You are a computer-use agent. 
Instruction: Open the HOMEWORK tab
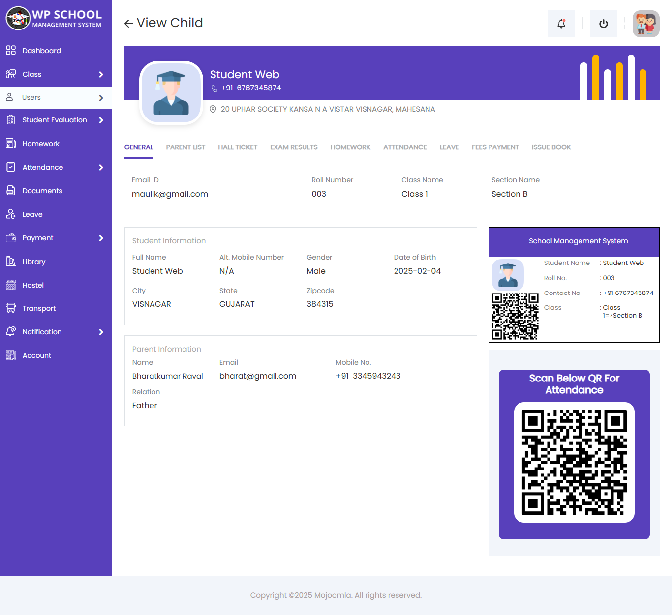(x=350, y=147)
